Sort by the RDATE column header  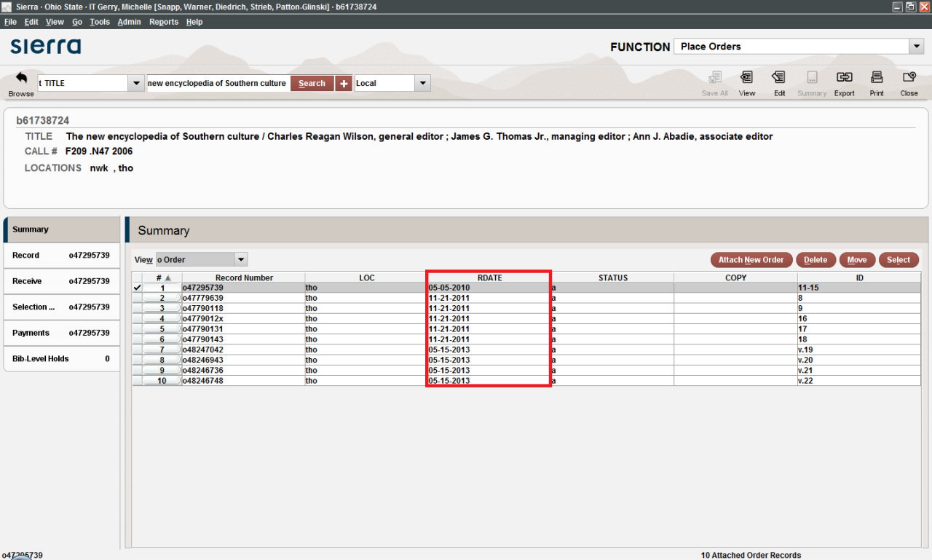point(489,277)
